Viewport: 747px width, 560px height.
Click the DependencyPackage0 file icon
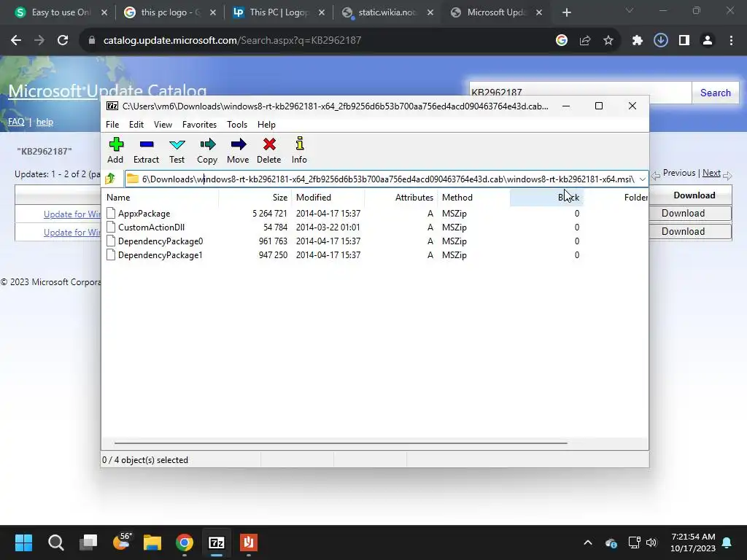111,241
